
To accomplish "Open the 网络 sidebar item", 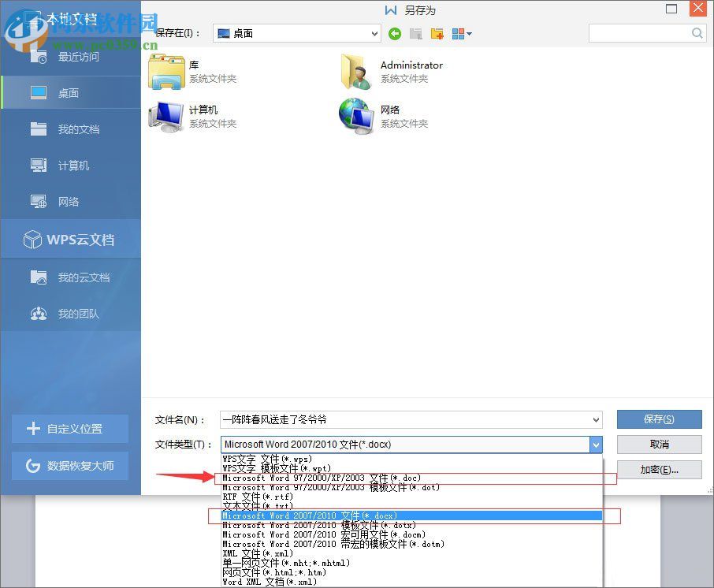I will tap(71, 202).
